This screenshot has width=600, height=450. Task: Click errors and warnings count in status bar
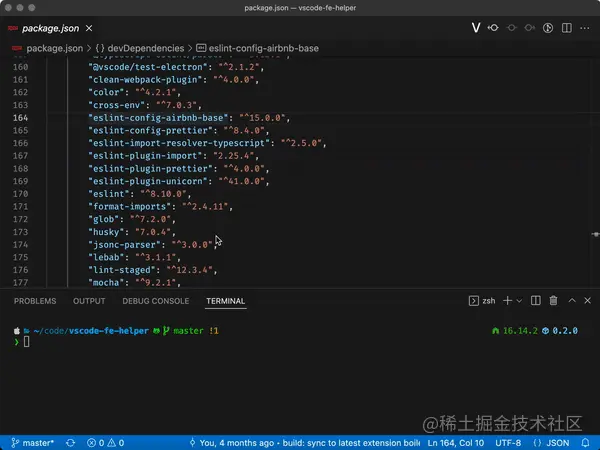pos(105,442)
